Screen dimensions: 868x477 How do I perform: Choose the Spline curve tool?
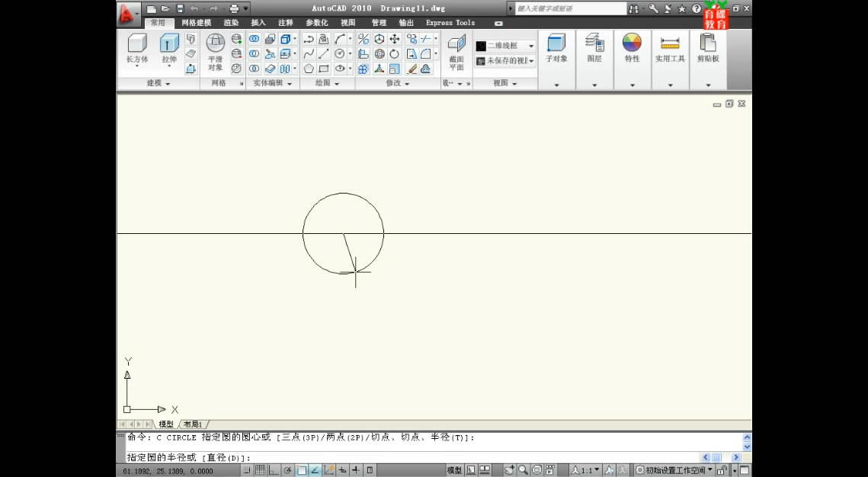309,53
